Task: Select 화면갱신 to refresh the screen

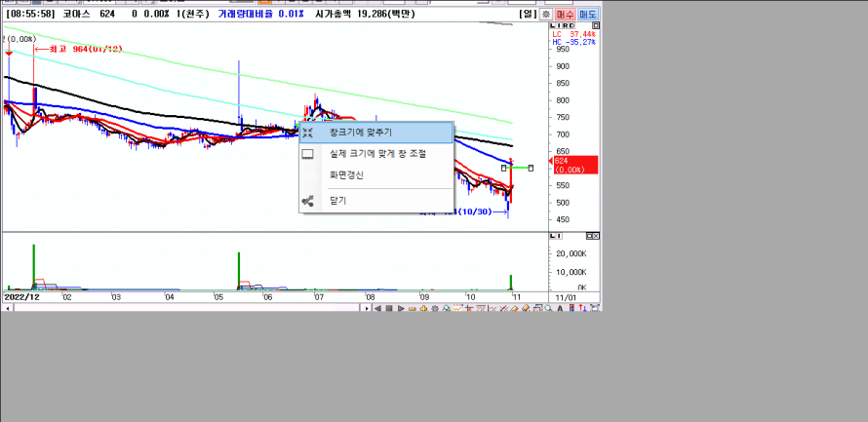Action: coord(346,174)
